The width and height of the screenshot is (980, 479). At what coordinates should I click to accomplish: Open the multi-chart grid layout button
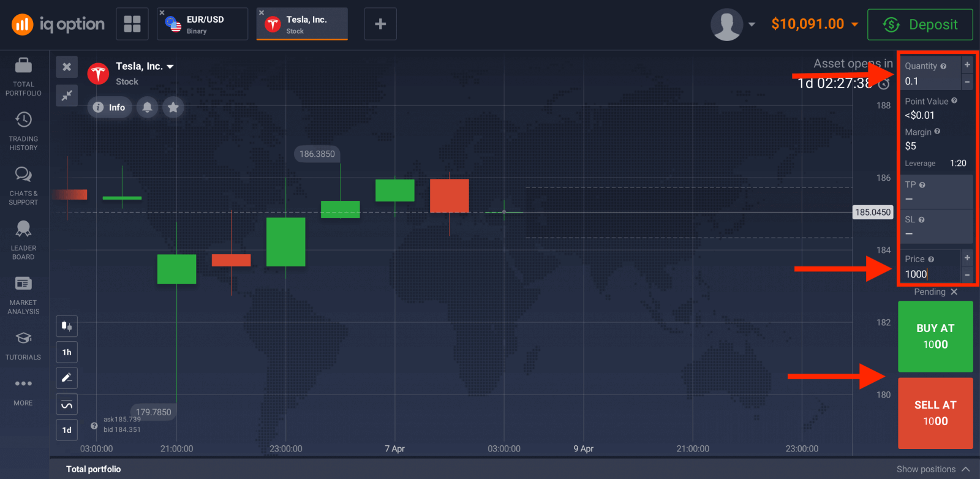point(132,24)
